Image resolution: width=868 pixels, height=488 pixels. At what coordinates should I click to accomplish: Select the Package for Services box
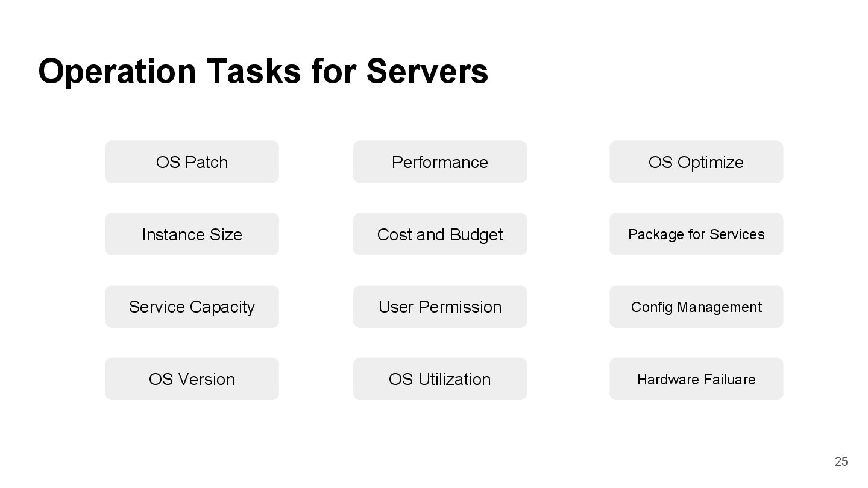pyautogui.click(x=696, y=234)
